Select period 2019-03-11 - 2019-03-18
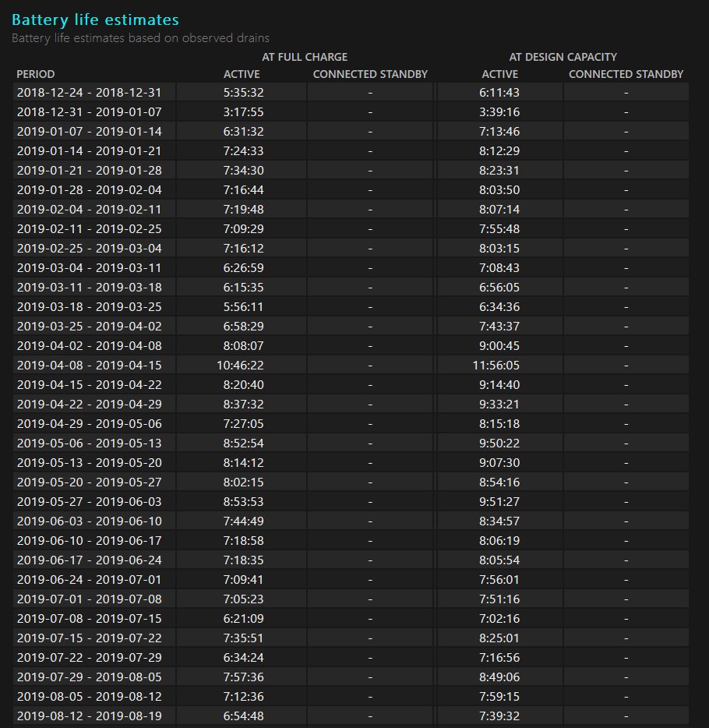The image size is (709, 728). point(89,288)
